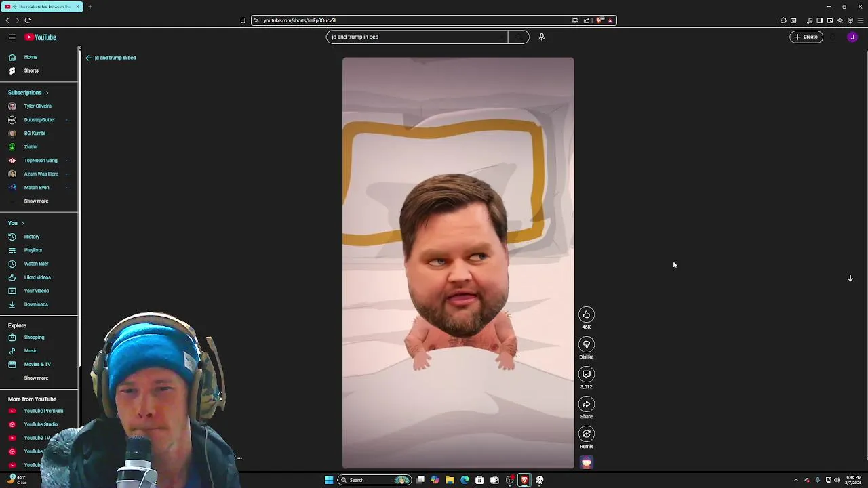Open the taskbar clock showing 6:46 PM
Image resolution: width=868 pixels, height=488 pixels.
[853, 480]
